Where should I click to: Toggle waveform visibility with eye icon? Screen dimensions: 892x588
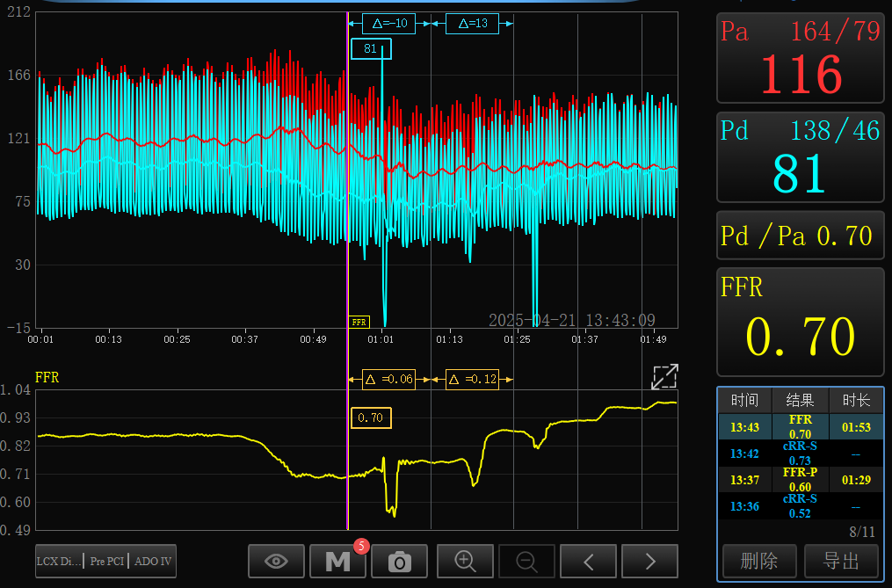pos(277,562)
